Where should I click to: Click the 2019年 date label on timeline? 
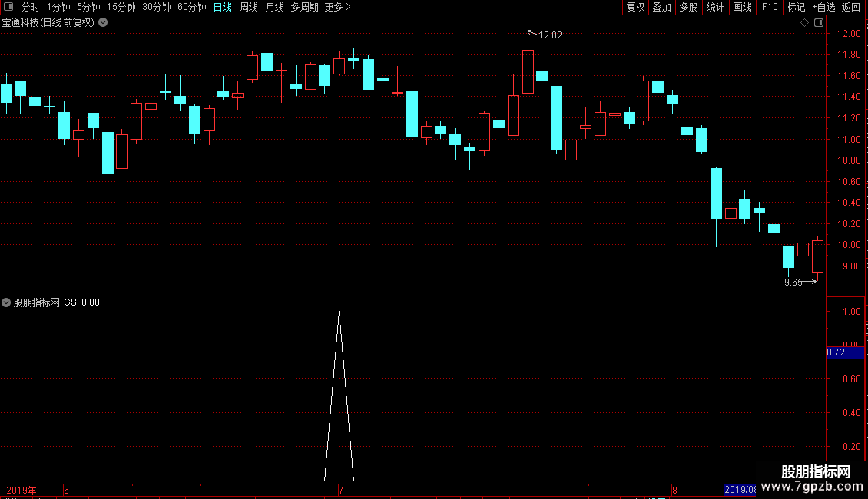click(x=22, y=490)
